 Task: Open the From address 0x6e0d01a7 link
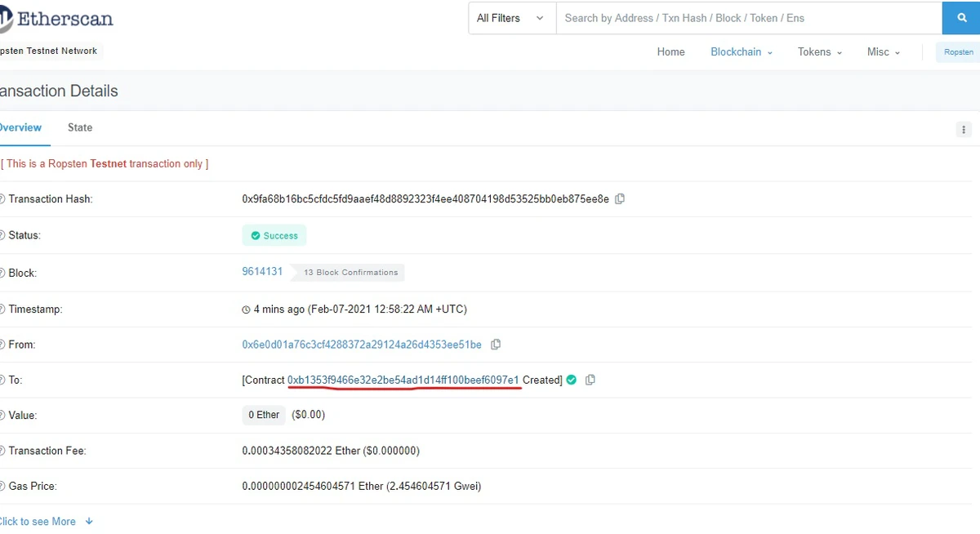(362, 345)
